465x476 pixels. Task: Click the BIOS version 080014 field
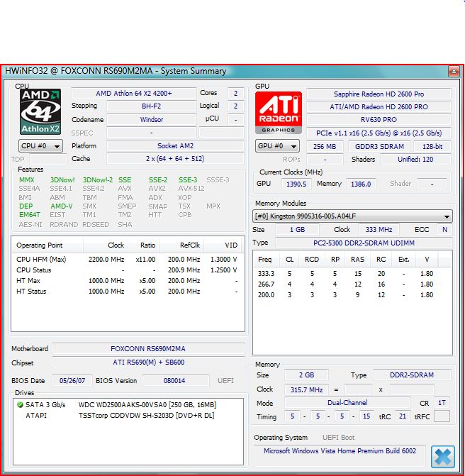point(174,381)
